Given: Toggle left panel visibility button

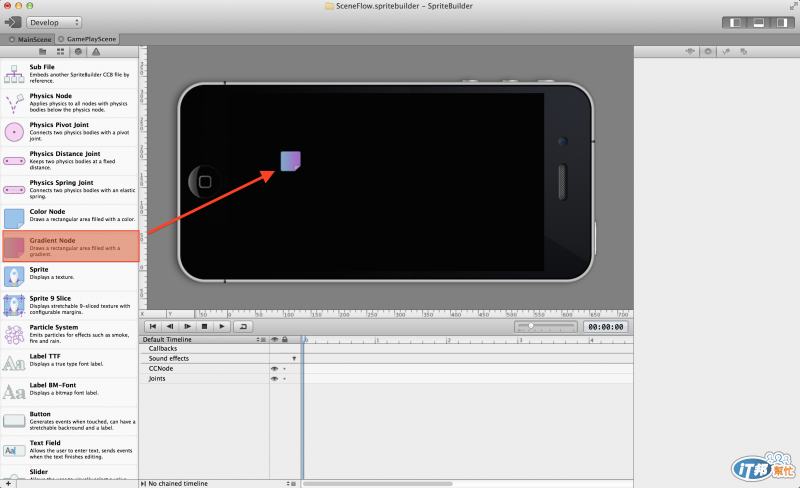Looking at the screenshot, I should tap(735, 22).
